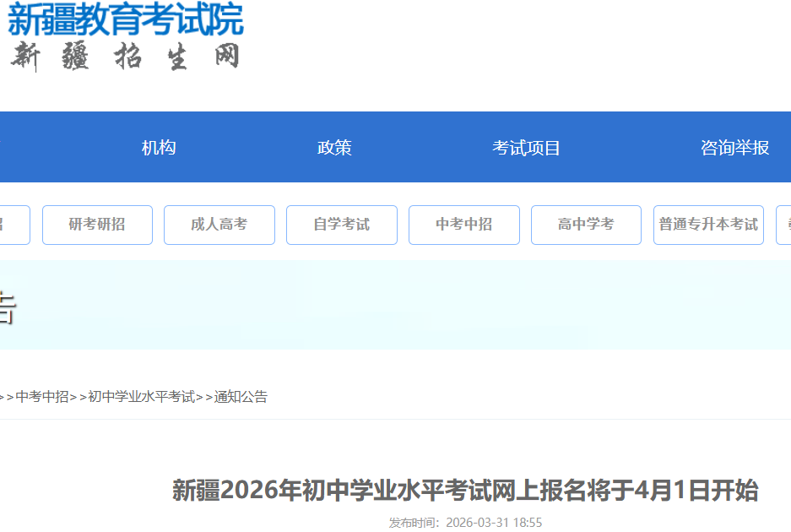Click the cut-off button right of 普通专升本考试
Viewport: 791px width, 532px height.
[x=783, y=225]
